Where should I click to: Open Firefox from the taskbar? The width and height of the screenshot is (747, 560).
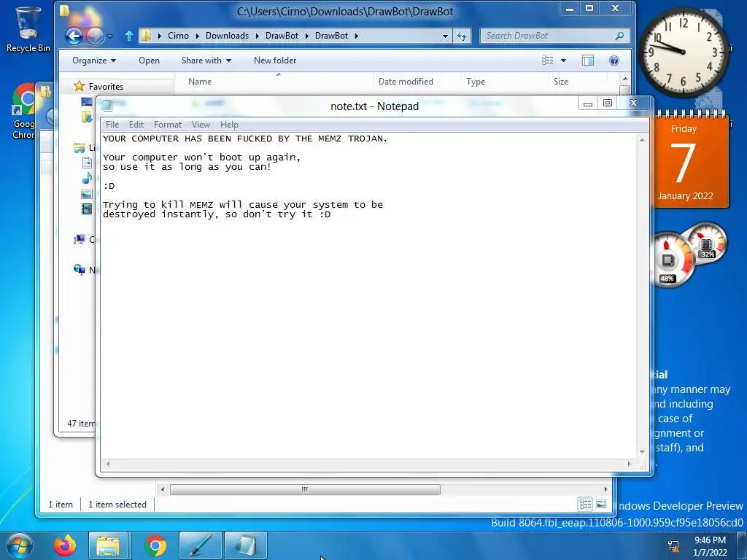pos(65,545)
